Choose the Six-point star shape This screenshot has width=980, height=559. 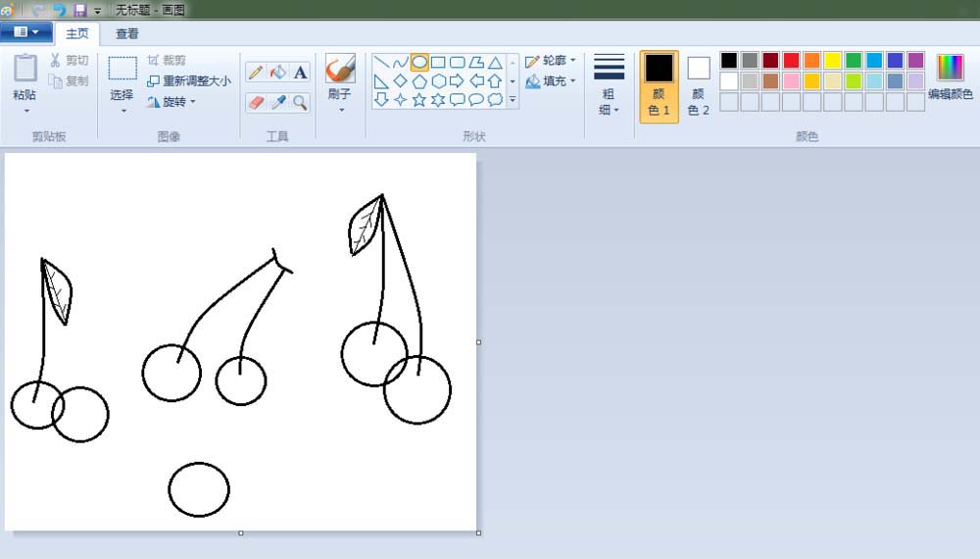(x=438, y=99)
